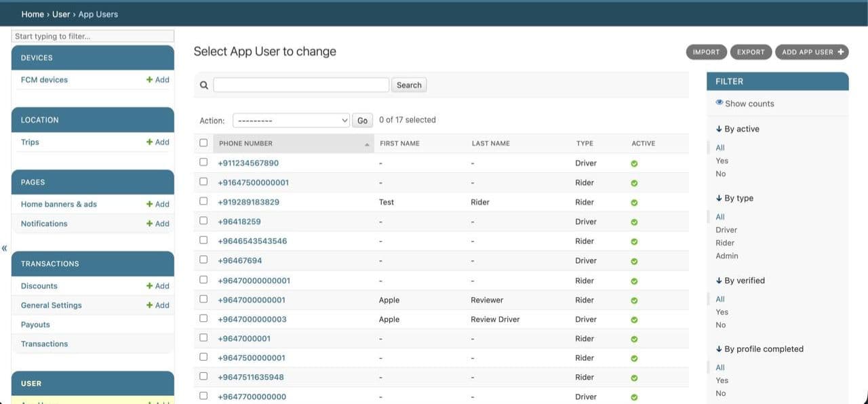Viewport: 868px width, 404px height.
Task: Click the Search button
Action: click(x=409, y=85)
